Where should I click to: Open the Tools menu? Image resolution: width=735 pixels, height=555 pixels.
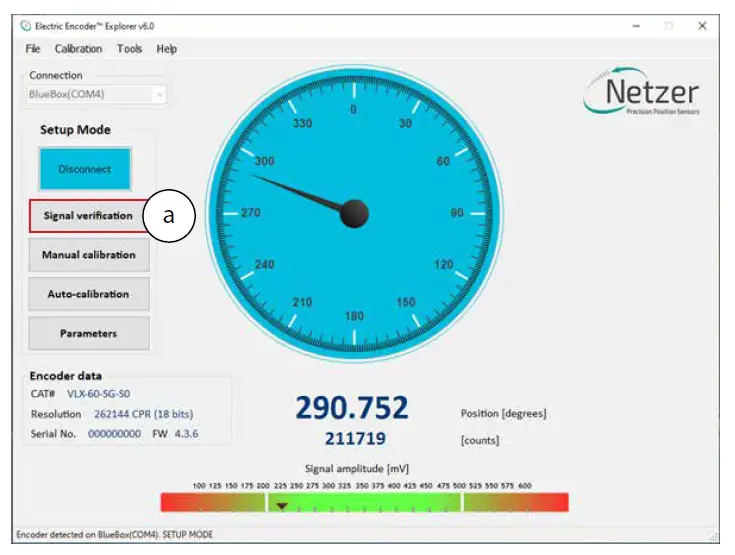click(x=129, y=49)
